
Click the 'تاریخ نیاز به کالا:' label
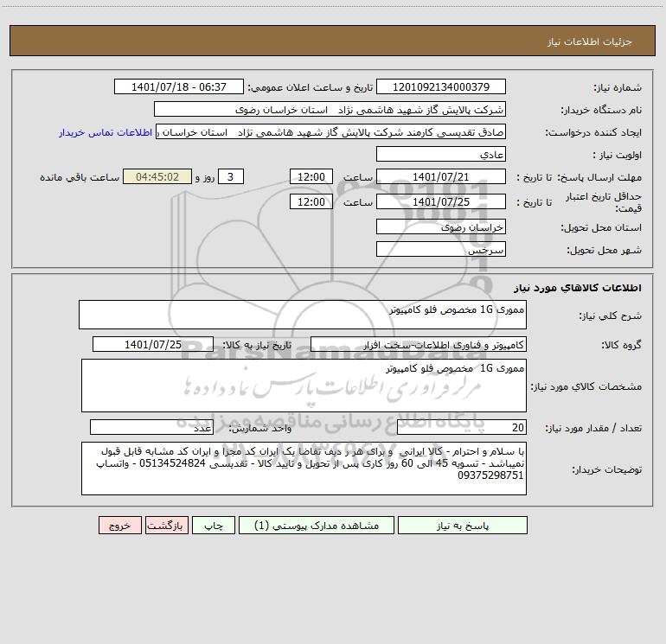click(258, 345)
